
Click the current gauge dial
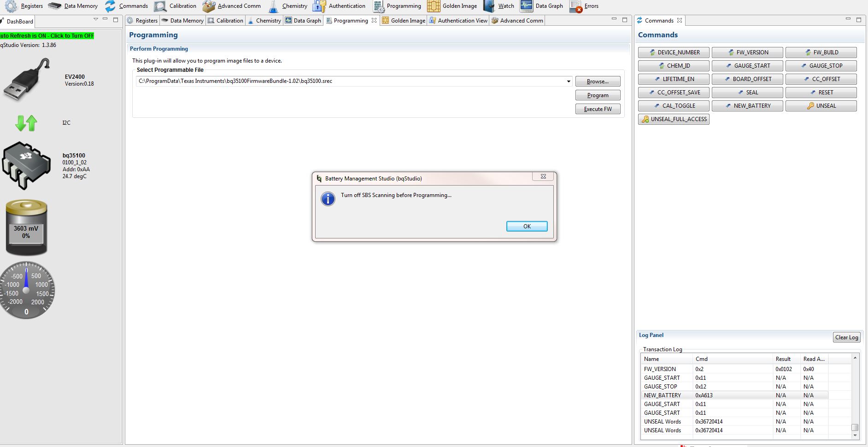click(26, 290)
